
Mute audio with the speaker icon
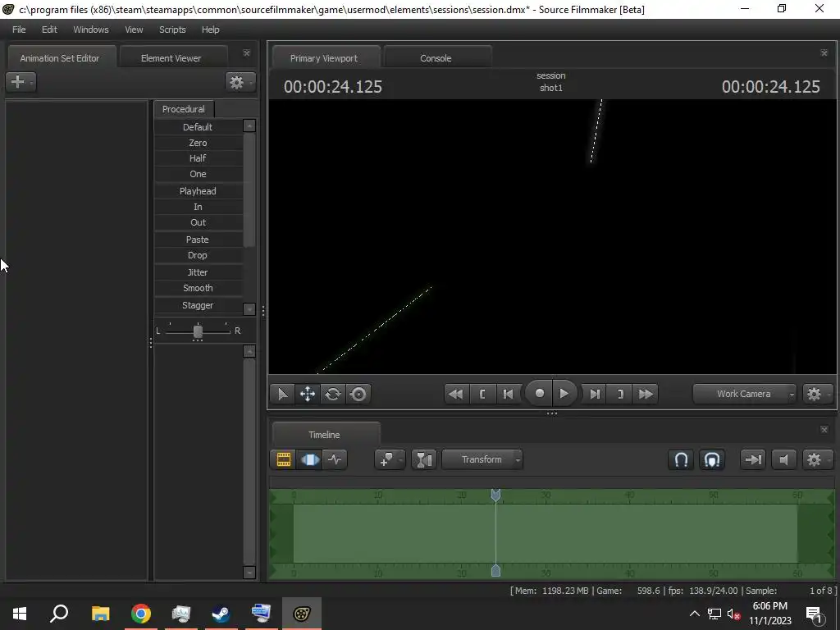tap(783, 459)
